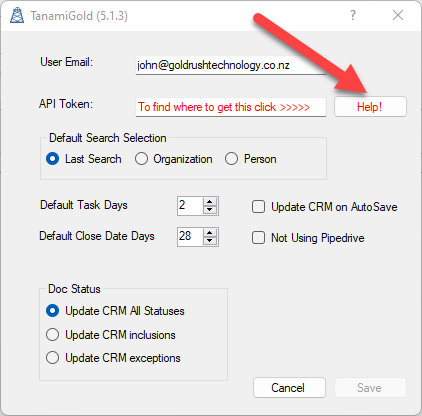The height and width of the screenshot is (416, 422).
Task: Decrease Default Close Date Days value
Action: [210, 241]
